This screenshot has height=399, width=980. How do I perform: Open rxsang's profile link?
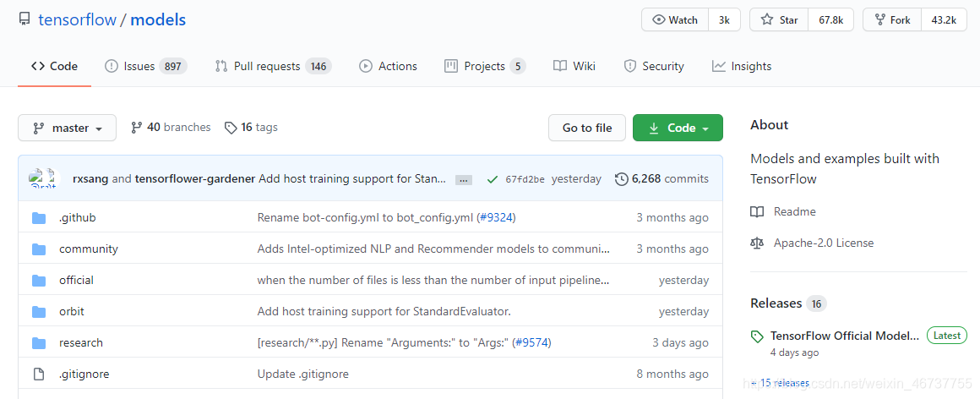pyautogui.click(x=90, y=179)
